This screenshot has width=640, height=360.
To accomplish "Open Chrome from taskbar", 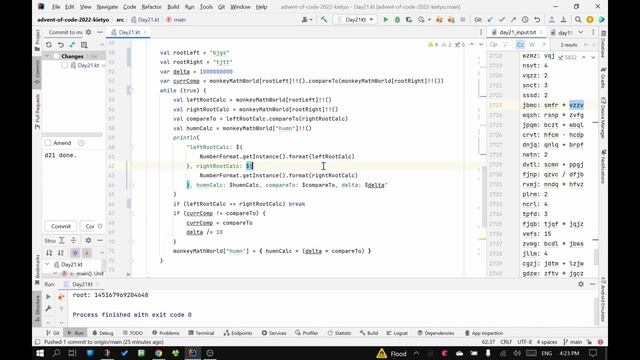I will (x=158, y=353).
